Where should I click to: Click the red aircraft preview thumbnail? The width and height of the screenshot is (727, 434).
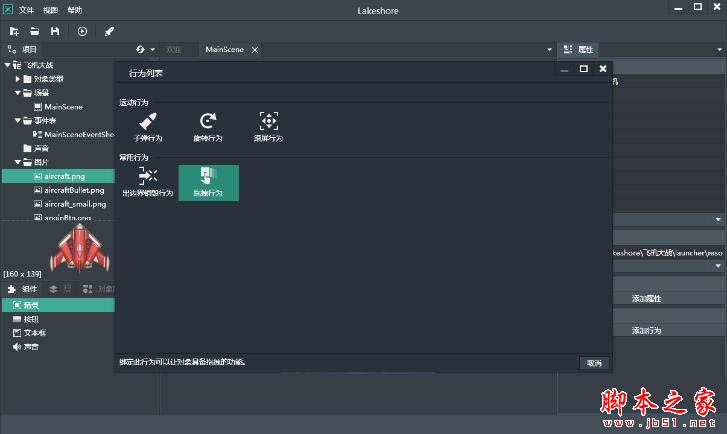(80, 248)
